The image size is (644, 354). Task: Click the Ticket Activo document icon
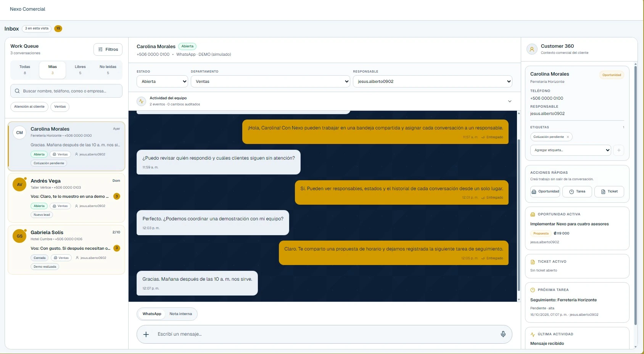(x=533, y=262)
